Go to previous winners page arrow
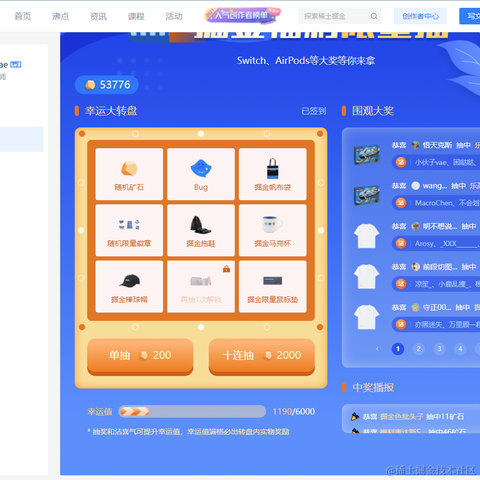Viewport: 480px width, 480px height. coord(377,349)
